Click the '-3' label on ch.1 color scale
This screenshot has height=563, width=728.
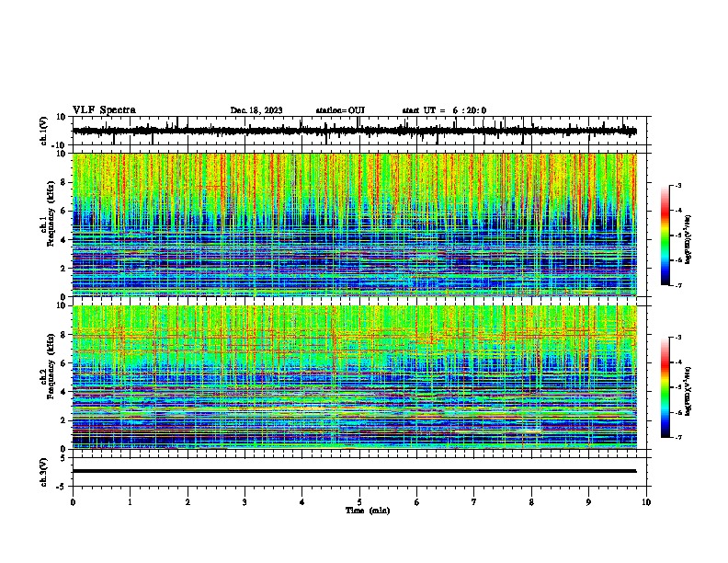tap(677, 186)
